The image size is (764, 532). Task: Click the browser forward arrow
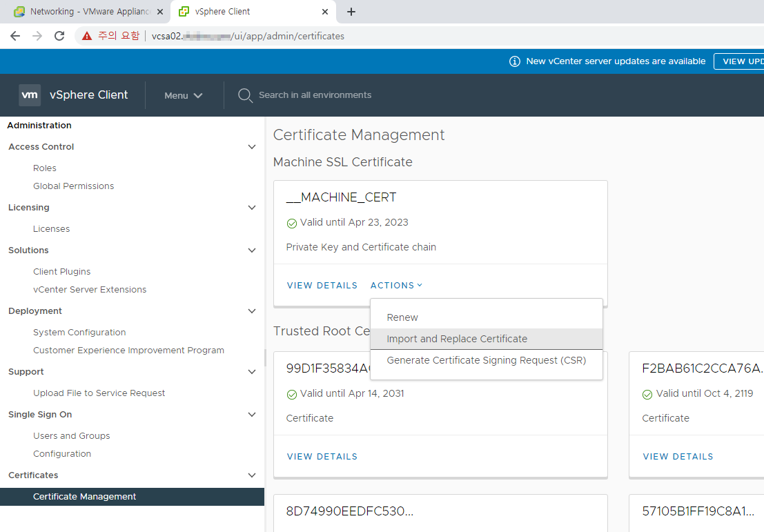[37, 36]
